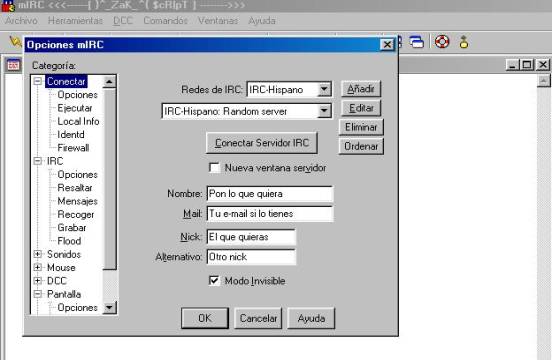Click the Cancelar button
The width and height of the screenshot is (552, 360).
258,318
